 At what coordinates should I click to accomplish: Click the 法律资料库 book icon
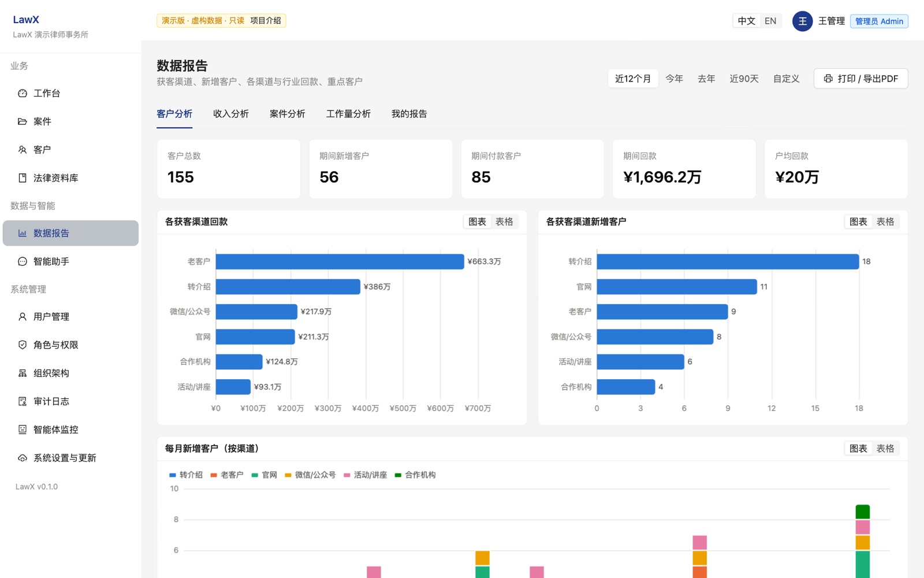[23, 178]
